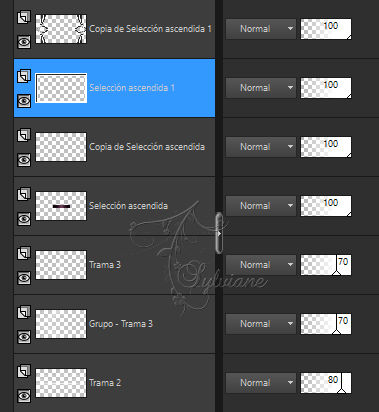Click layer type icon of Copia de Selección ascendida 1
Viewport: 379px width, 412px height.
tap(24, 17)
